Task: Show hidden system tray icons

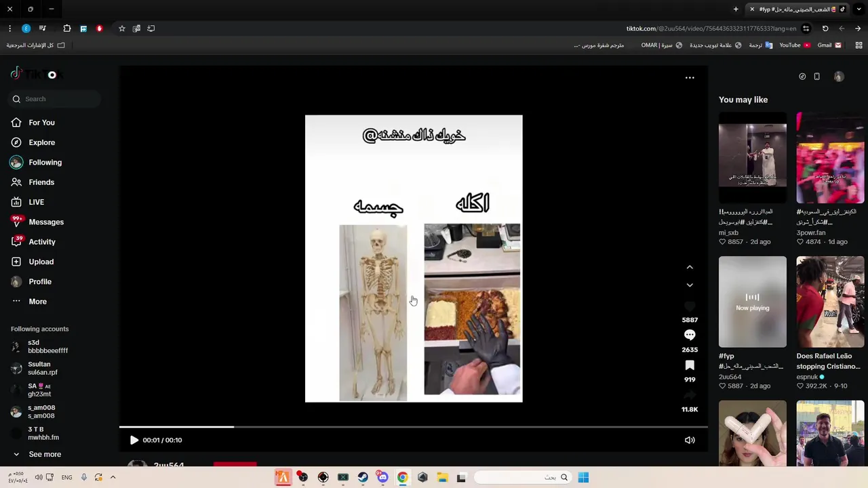Action: (113, 477)
